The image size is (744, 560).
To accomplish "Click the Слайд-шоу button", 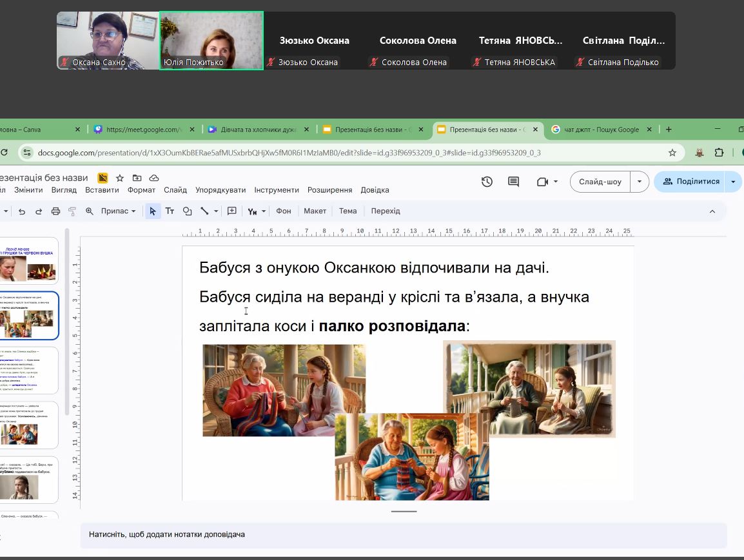I will [x=600, y=182].
